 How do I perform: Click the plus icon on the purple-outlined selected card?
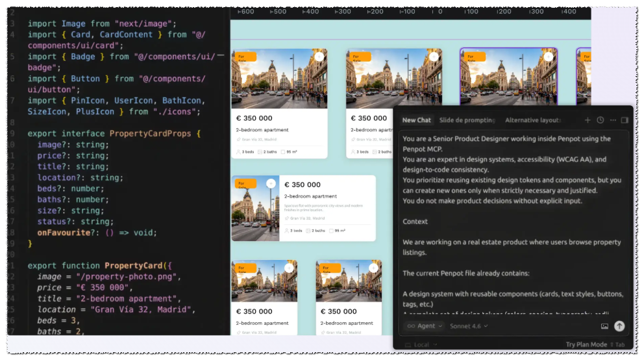(549, 57)
